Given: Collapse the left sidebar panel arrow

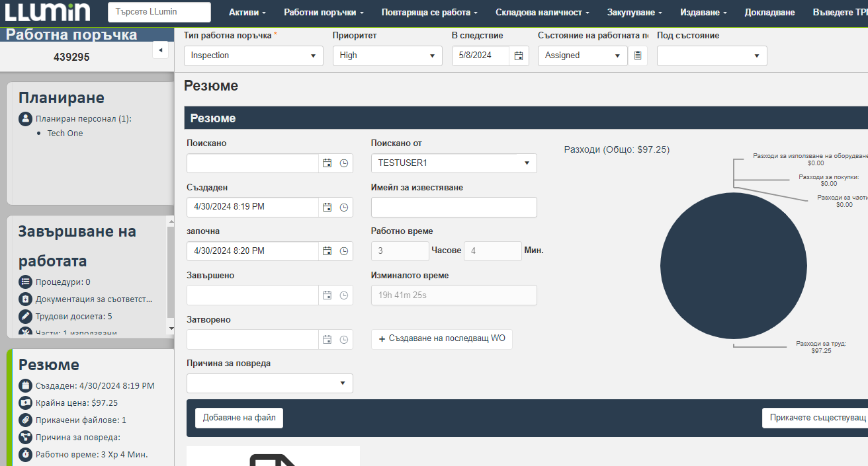Looking at the screenshot, I should tap(159, 50).
